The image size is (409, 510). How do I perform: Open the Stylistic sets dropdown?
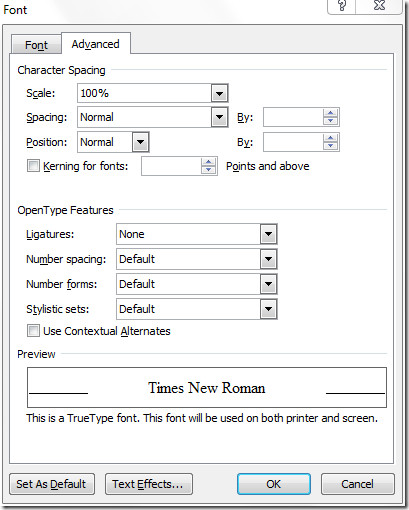point(268,309)
